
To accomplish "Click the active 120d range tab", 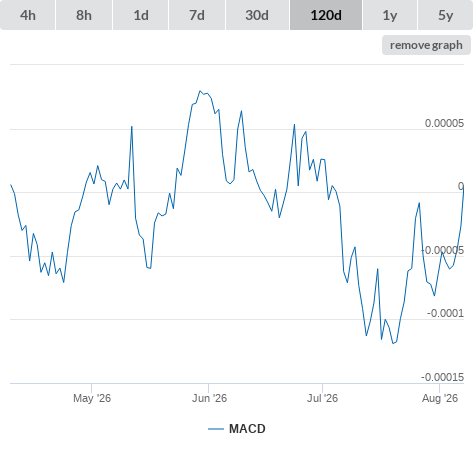I will (326, 15).
